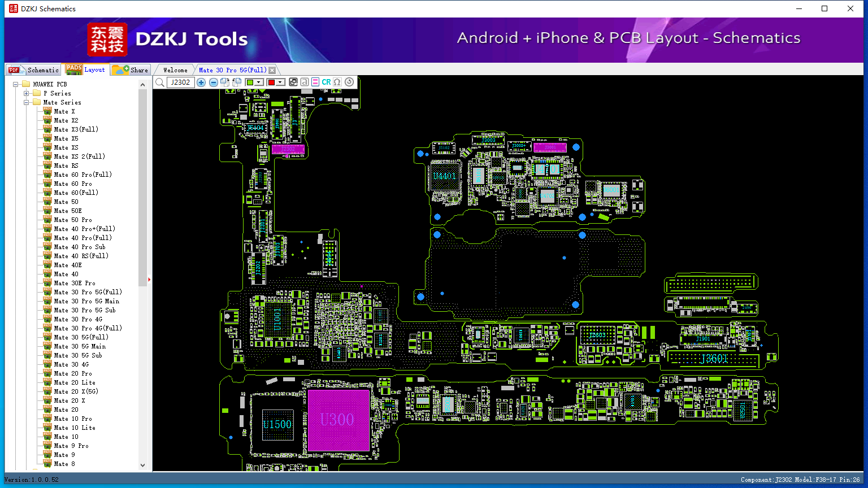Choose Mate RS from the list
This screenshot has width=868, height=488.
[x=66, y=165]
